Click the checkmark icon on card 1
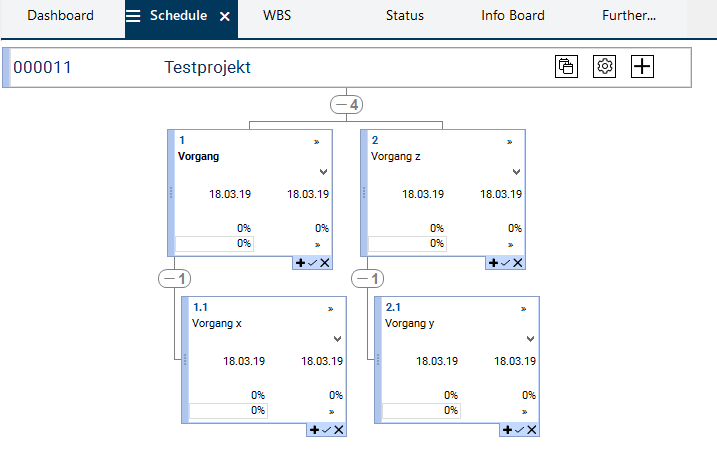Image resolution: width=717 pixels, height=453 pixels. click(x=312, y=262)
